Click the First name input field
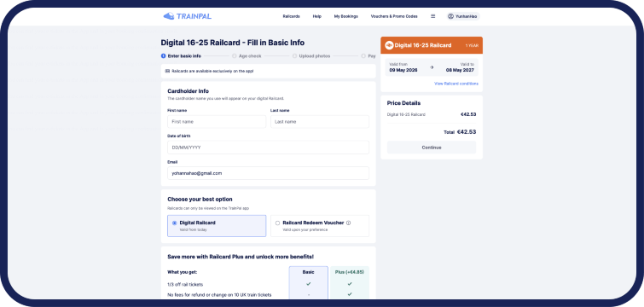 (217, 122)
